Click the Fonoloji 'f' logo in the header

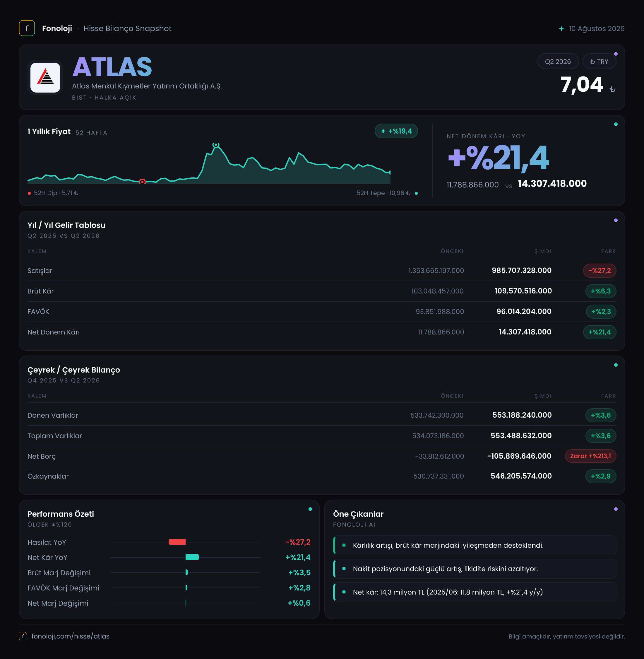click(27, 28)
